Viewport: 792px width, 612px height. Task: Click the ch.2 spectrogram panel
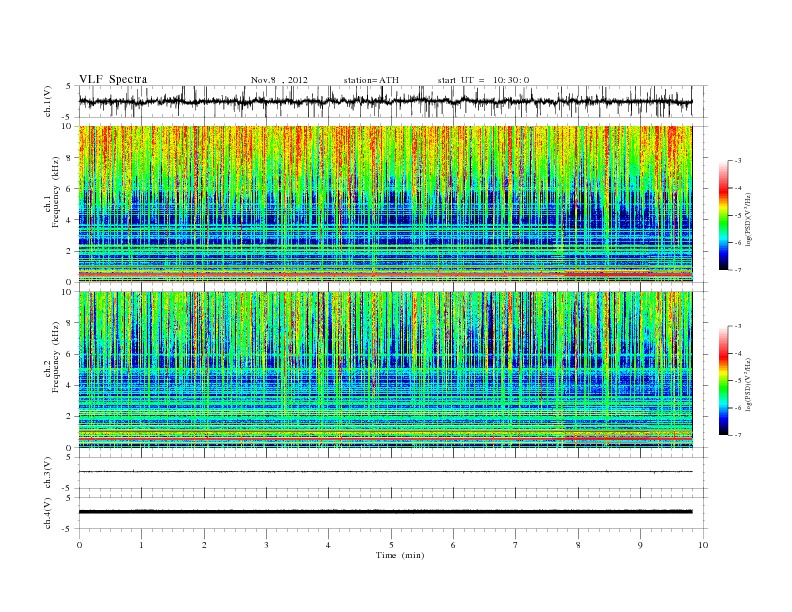click(385, 370)
